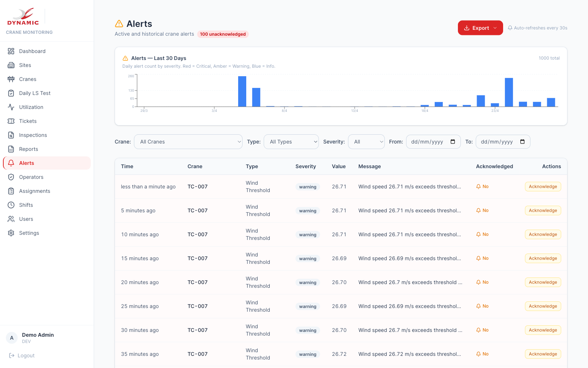Select the Tickets icon in sidebar
This screenshot has width=588, height=368.
(x=11, y=121)
